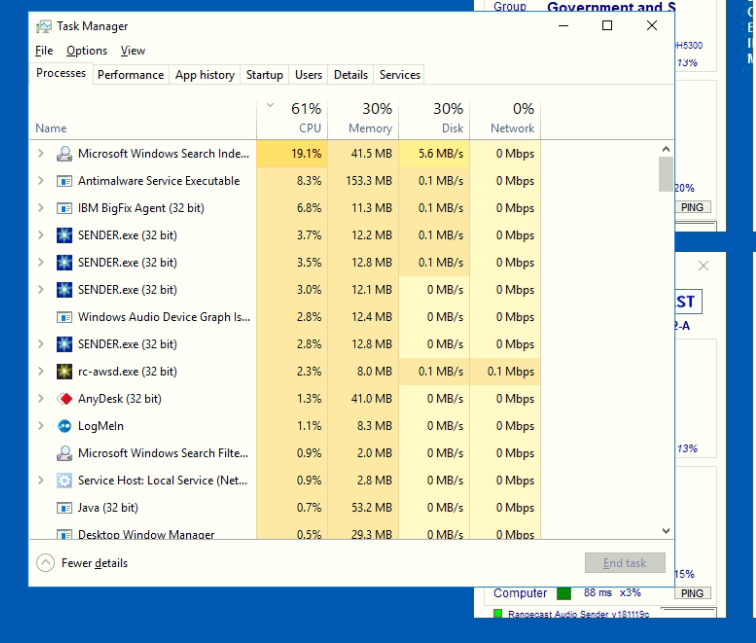The image size is (756, 643).
Task: Expand Microsoft Windows Search Indexer process group
Action: (41, 153)
